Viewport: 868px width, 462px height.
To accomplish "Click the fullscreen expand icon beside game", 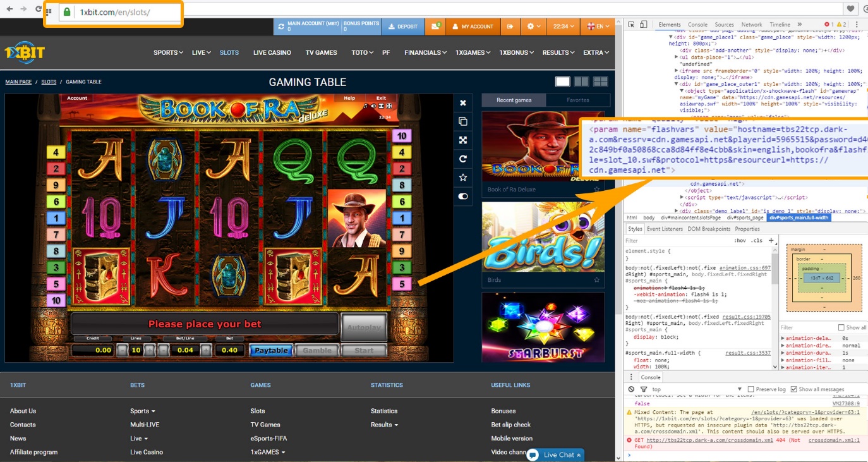I will tap(462, 140).
